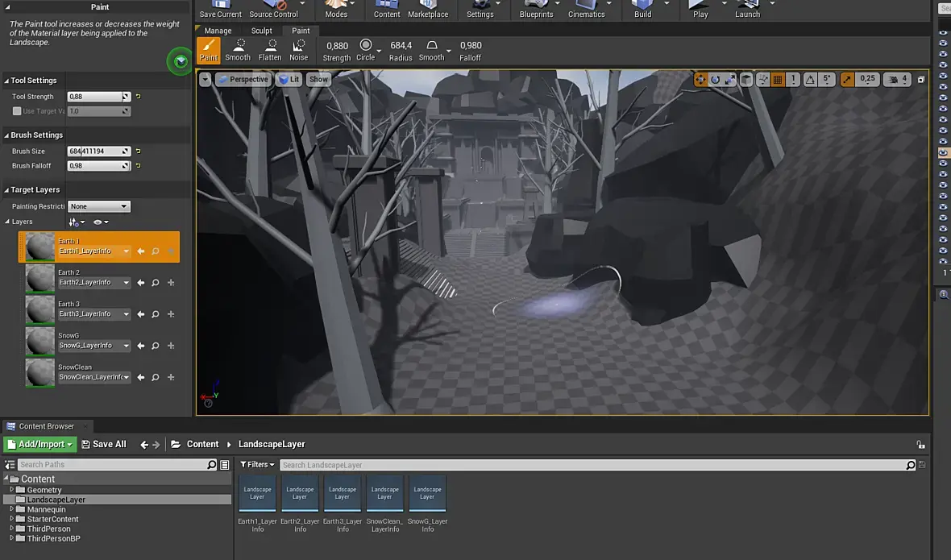This screenshot has height=560, width=951.
Task: Click the Circle brush type icon
Action: (x=366, y=47)
